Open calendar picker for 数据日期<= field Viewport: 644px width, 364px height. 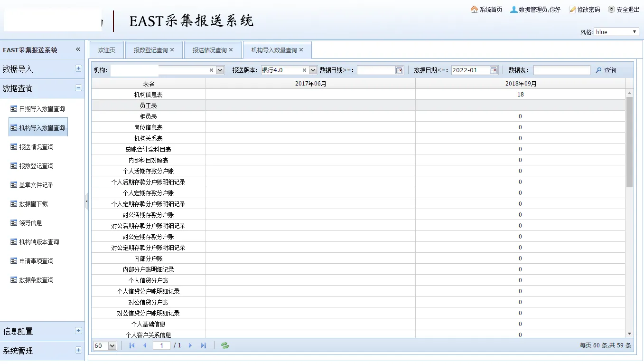(x=494, y=70)
